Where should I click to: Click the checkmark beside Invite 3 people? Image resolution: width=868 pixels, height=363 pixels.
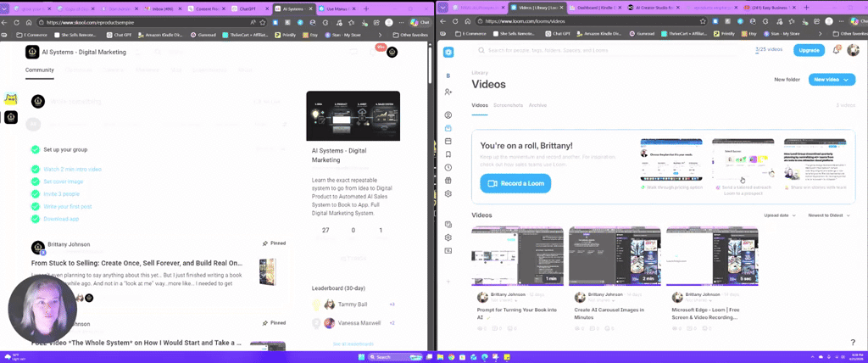36,194
